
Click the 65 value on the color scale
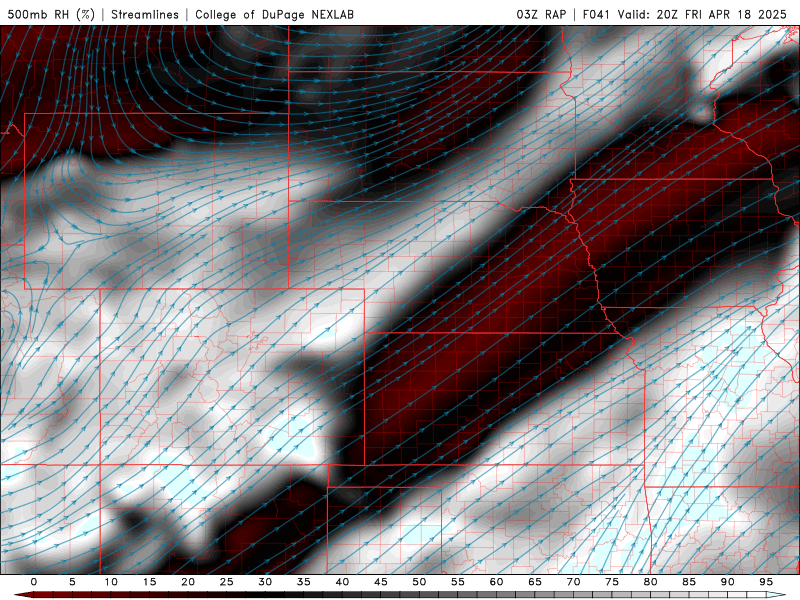(x=535, y=582)
